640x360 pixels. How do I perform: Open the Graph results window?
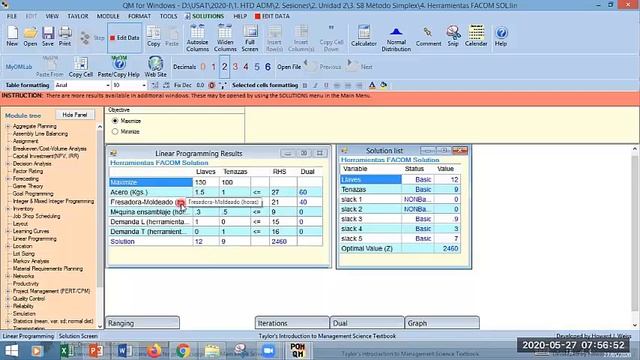(442, 323)
